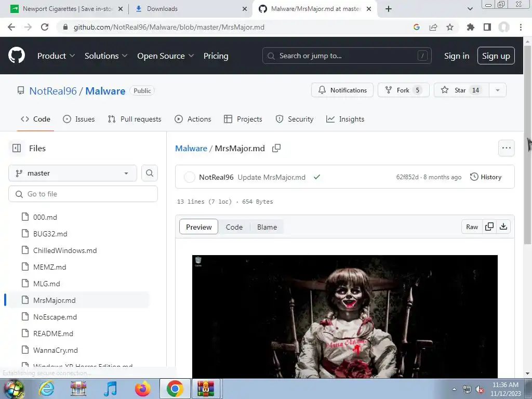
Task: Select the Preview view tab
Action: pos(199,227)
